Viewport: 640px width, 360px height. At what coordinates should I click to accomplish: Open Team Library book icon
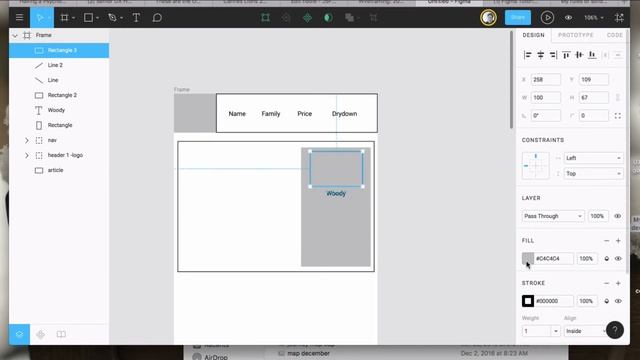61,334
